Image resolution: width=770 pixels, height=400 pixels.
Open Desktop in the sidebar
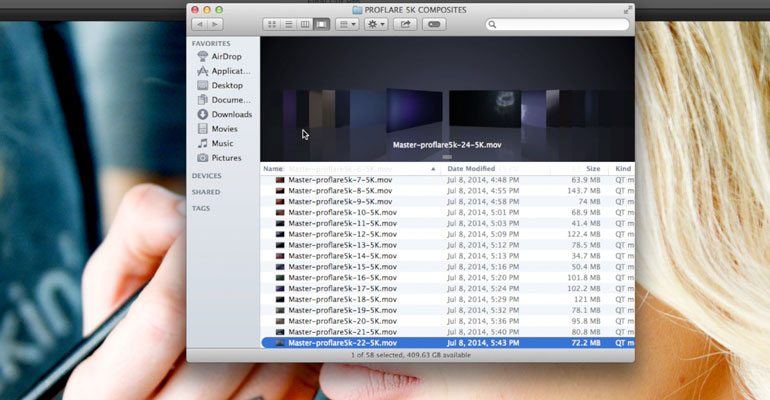coord(220,85)
